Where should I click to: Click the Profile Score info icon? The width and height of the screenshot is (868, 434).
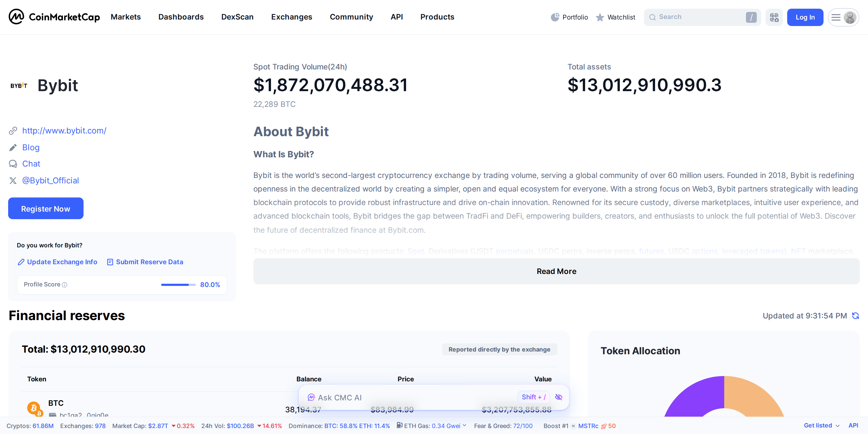pos(65,285)
